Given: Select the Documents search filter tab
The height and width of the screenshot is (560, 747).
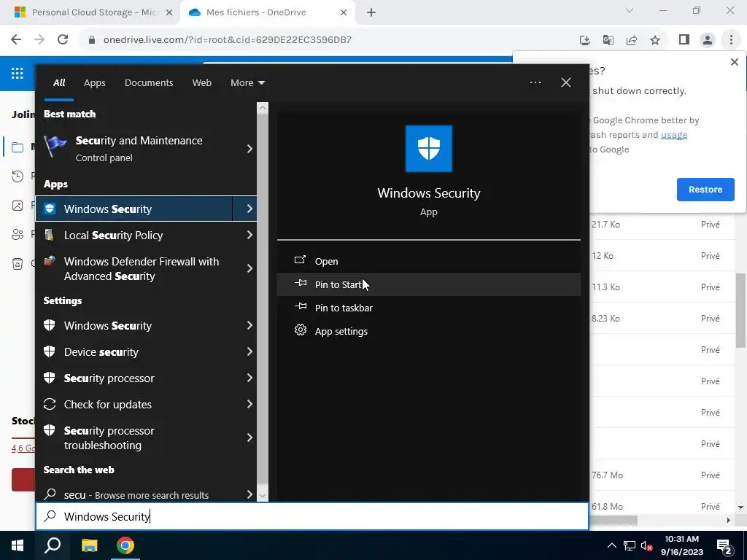Looking at the screenshot, I should 149,83.
